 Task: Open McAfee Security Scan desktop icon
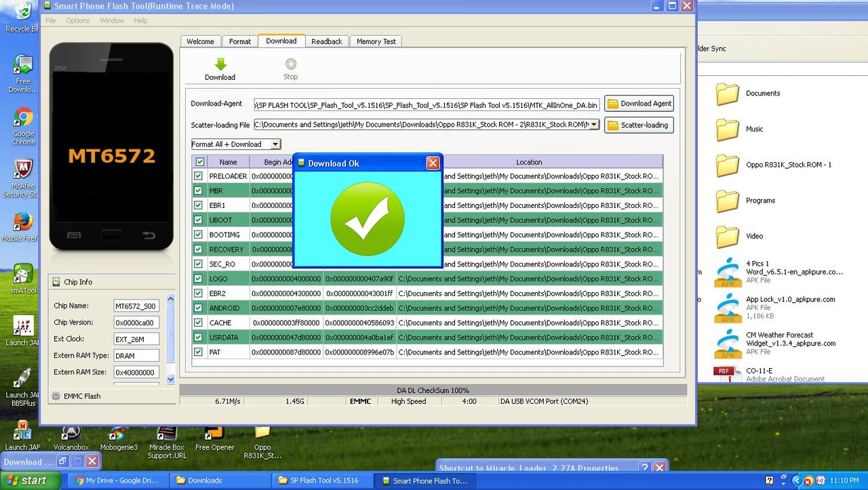[x=23, y=169]
